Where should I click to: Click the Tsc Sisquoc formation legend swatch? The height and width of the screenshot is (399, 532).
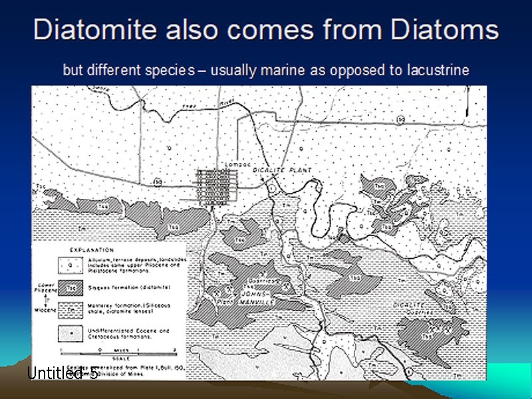point(70,288)
